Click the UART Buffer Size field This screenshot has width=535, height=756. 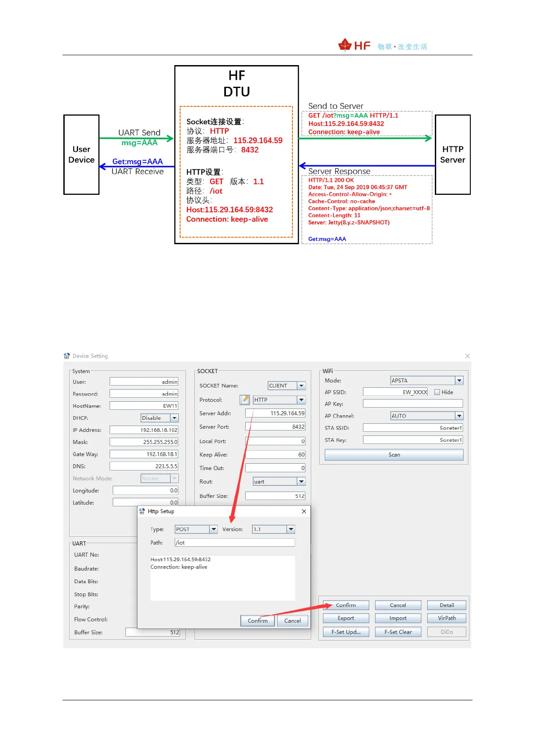(153, 632)
